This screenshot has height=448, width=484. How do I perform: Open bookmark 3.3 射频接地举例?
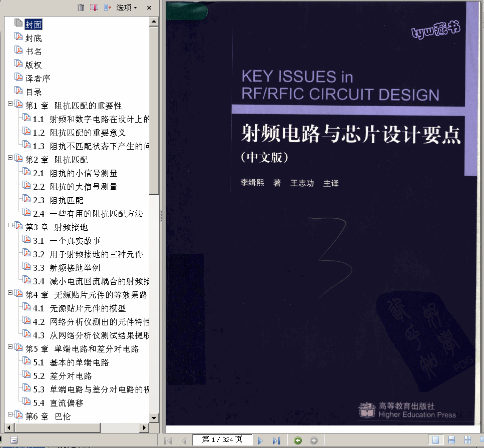pos(67,268)
